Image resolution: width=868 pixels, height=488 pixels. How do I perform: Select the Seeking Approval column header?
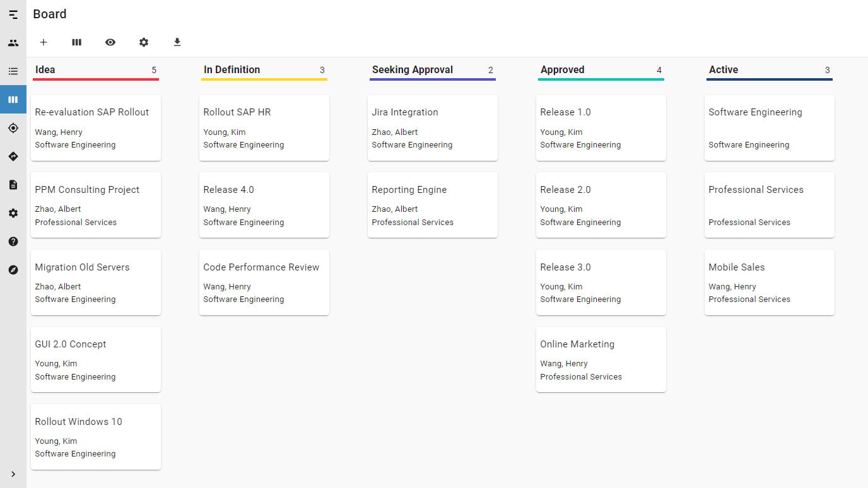413,70
